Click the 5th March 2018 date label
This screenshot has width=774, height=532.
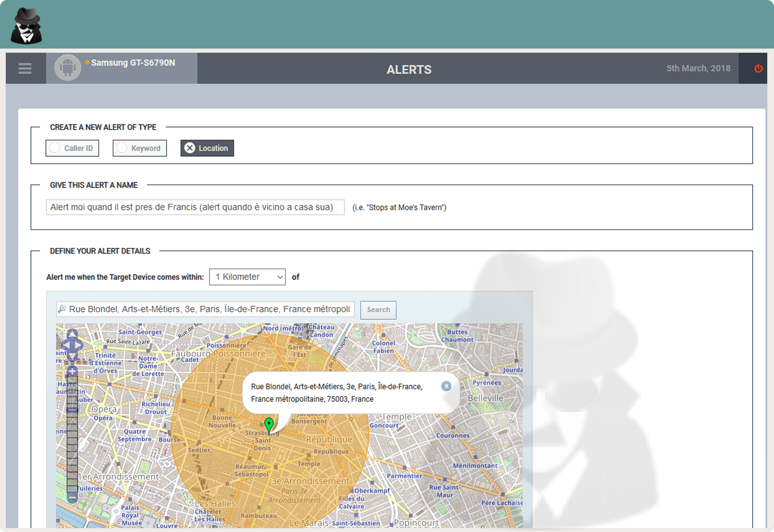(x=698, y=68)
